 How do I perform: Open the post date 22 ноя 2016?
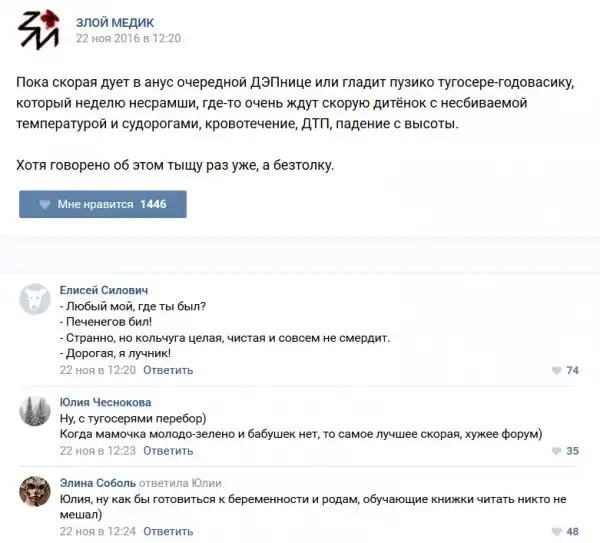(x=127, y=37)
